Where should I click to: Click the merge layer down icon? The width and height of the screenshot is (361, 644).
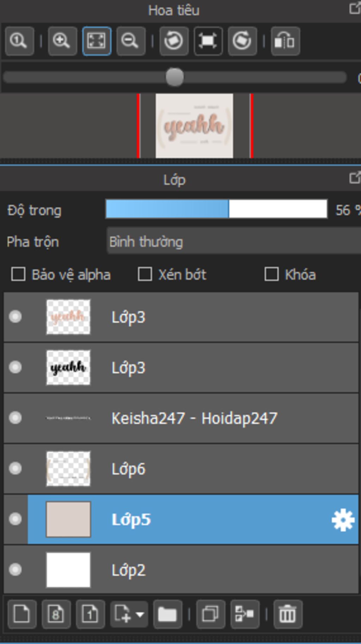click(x=244, y=614)
